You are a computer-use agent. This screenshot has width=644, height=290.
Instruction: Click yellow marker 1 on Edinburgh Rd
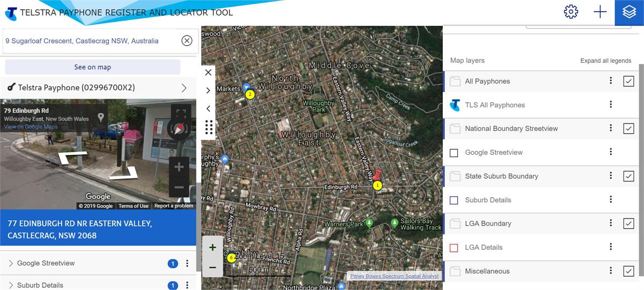point(377,185)
